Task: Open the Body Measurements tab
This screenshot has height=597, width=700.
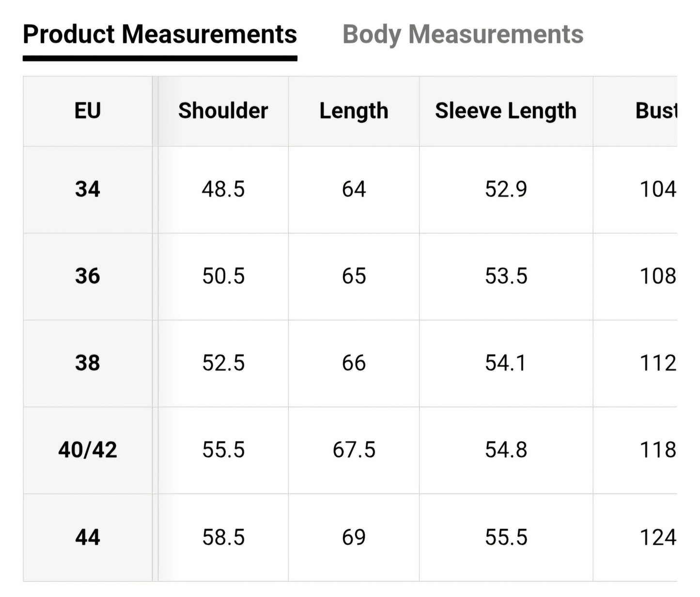Action: click(x=463, y=34)
